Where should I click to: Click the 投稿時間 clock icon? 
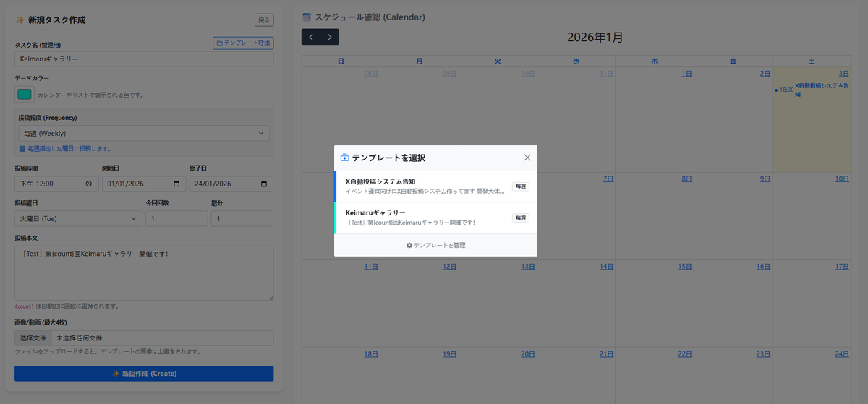tap(89, 184)
